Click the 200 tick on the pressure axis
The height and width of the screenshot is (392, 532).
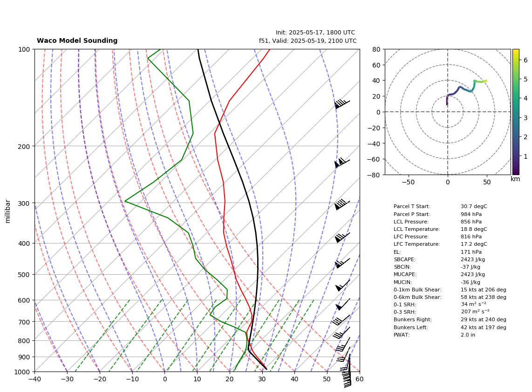[x=24, y=147]
